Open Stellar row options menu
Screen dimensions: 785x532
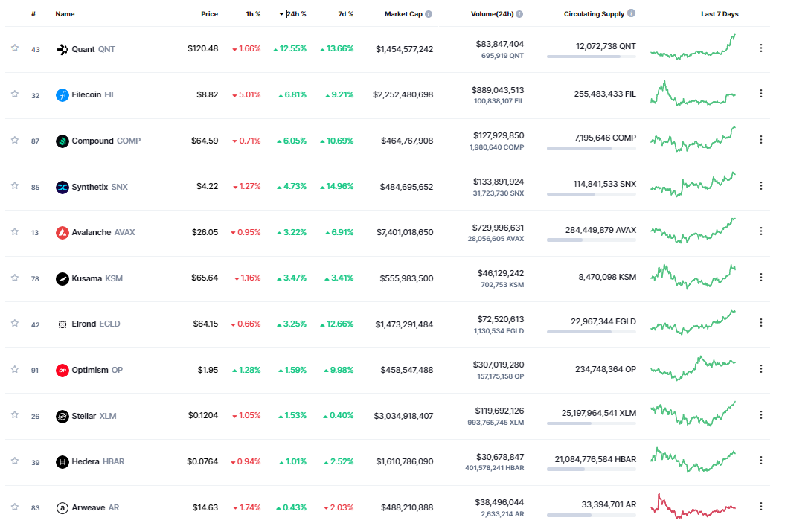761,415
